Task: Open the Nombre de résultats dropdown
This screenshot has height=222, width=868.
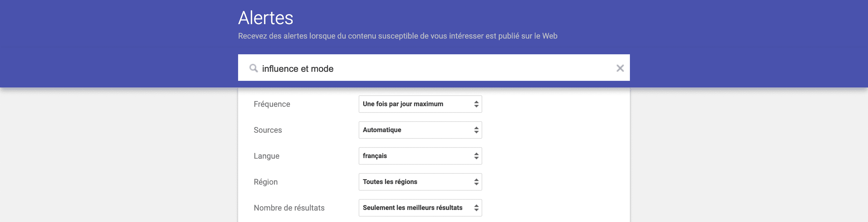Action: [420, 208]
